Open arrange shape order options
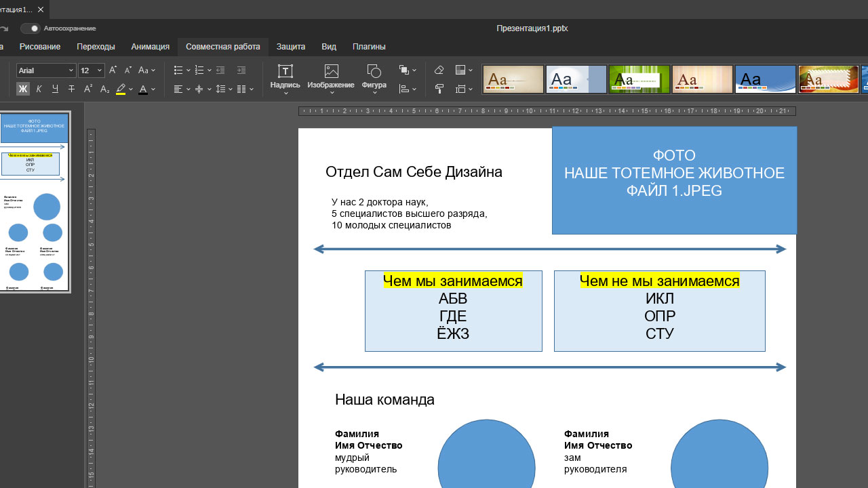The height and width of the screenshot is (488, 868). click(x=408, y=70)
